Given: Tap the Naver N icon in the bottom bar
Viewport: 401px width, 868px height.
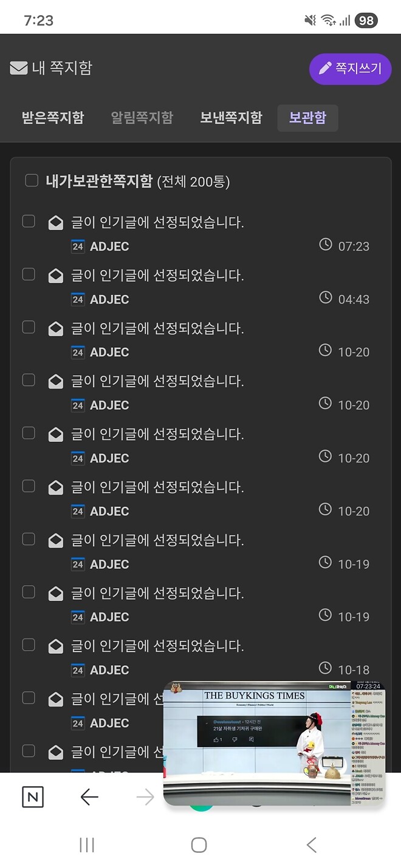Looking at the screenshot, I should click(33, 797).
